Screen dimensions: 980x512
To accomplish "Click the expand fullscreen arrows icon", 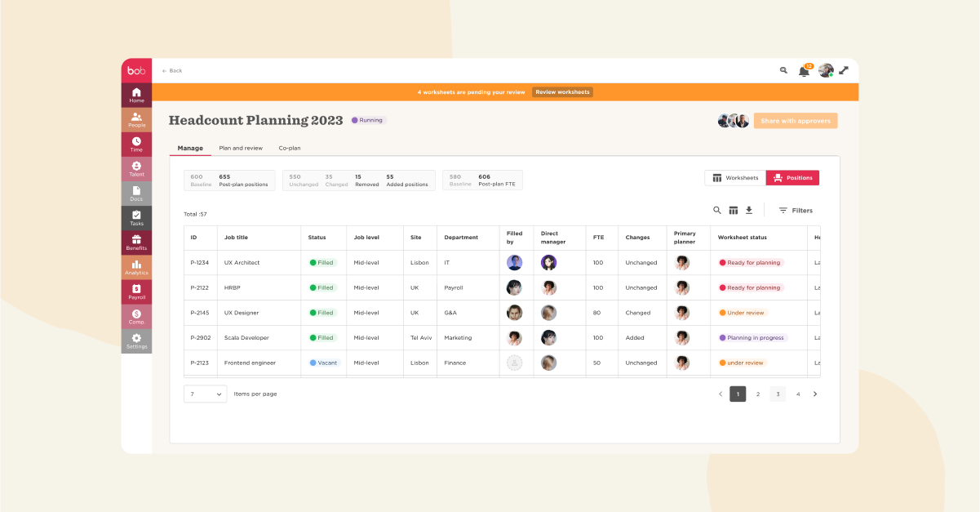I will [844, 71].
